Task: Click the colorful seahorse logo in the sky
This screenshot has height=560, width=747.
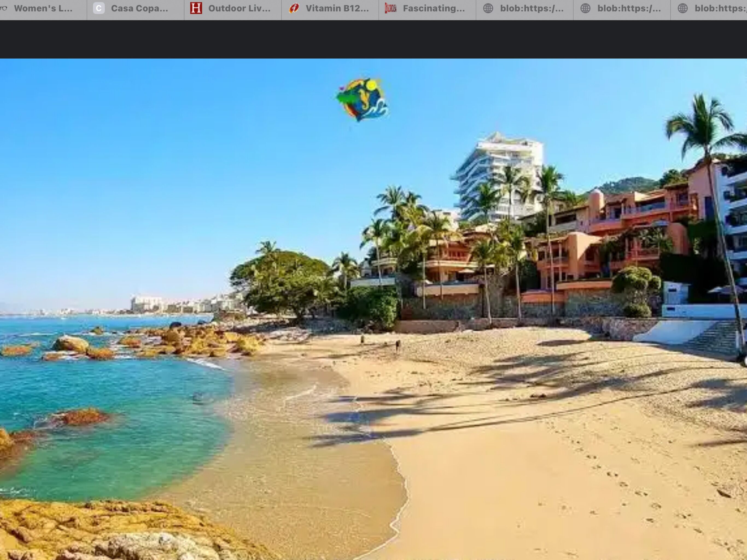Action: click(x=362, y=99)
